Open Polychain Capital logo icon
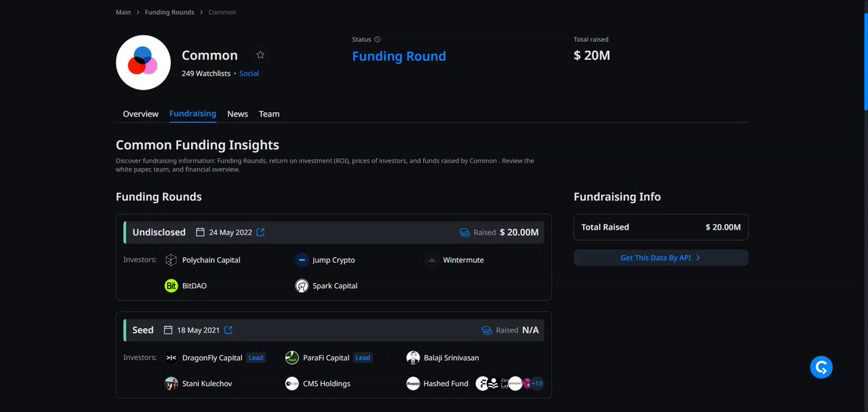Viewport: 868px width, 412px height. point(171,260)
